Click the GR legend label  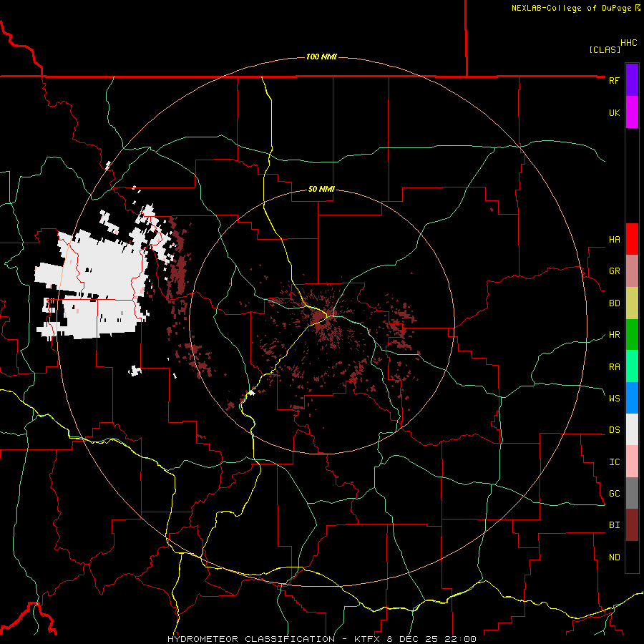[614, 271]
